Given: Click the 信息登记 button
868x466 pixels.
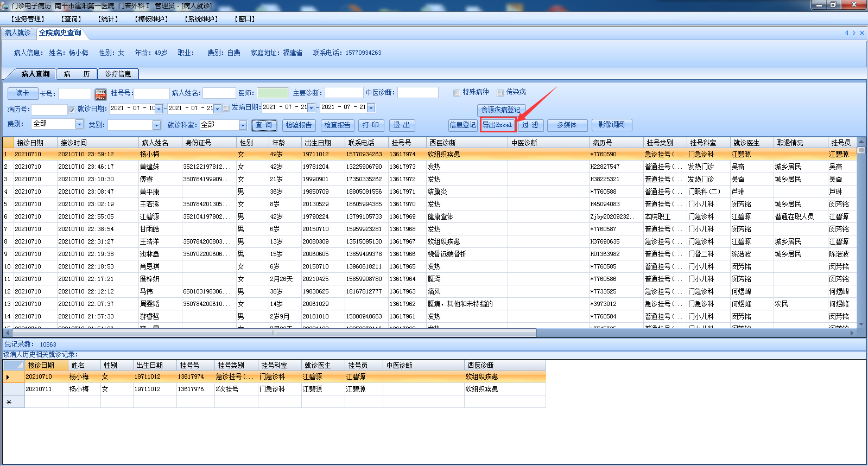Looking at the screenshot, I should click(462, 125).
